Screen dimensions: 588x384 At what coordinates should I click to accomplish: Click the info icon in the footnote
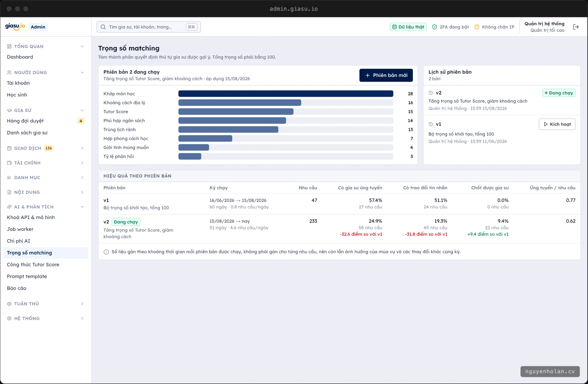106,252
